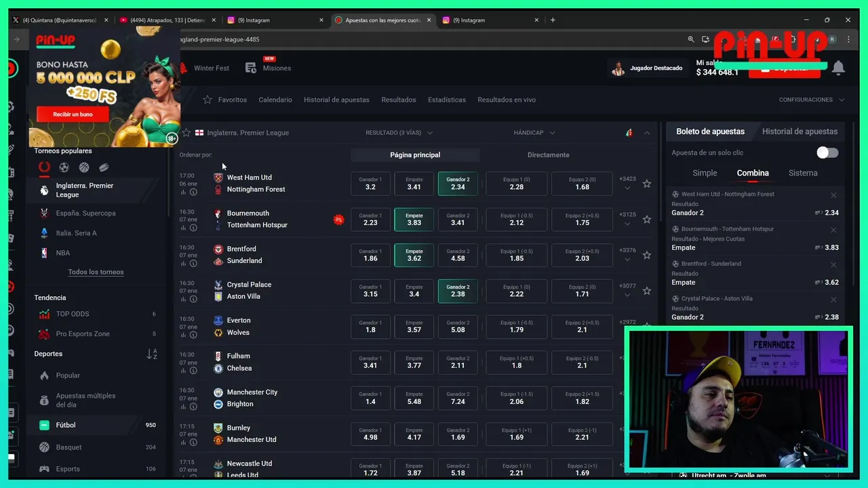Open Calendario menu item

275,100
